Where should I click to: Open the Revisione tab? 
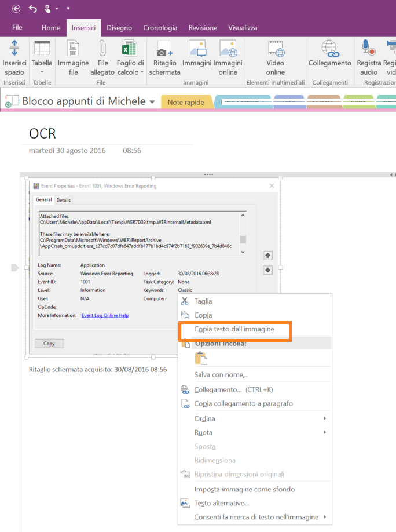click(x=203, y=28)
